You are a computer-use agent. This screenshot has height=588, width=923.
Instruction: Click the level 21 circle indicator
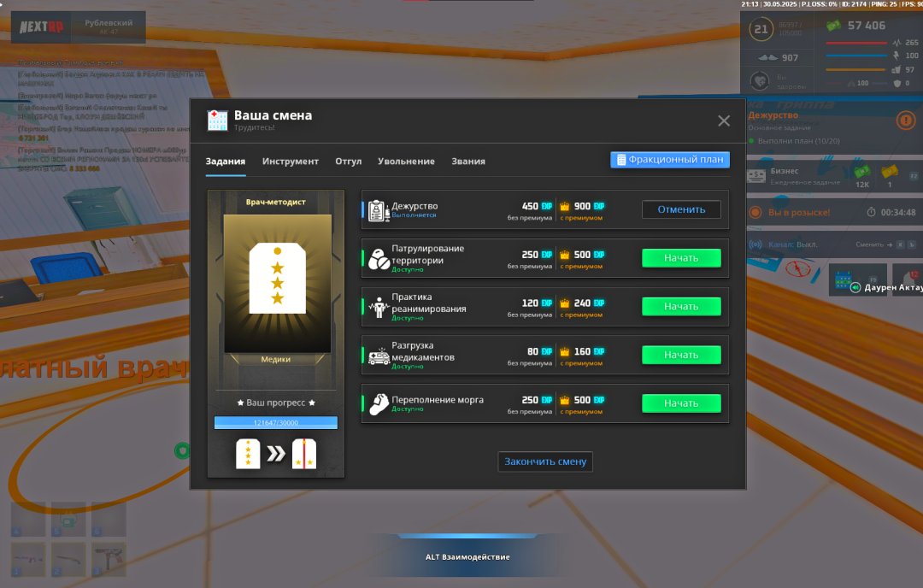761,29
